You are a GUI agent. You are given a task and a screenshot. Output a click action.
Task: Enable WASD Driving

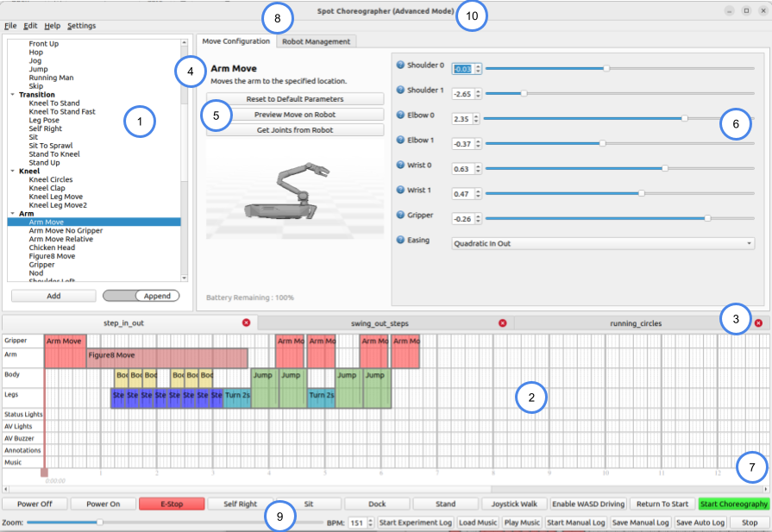click(x=587, y=504)
